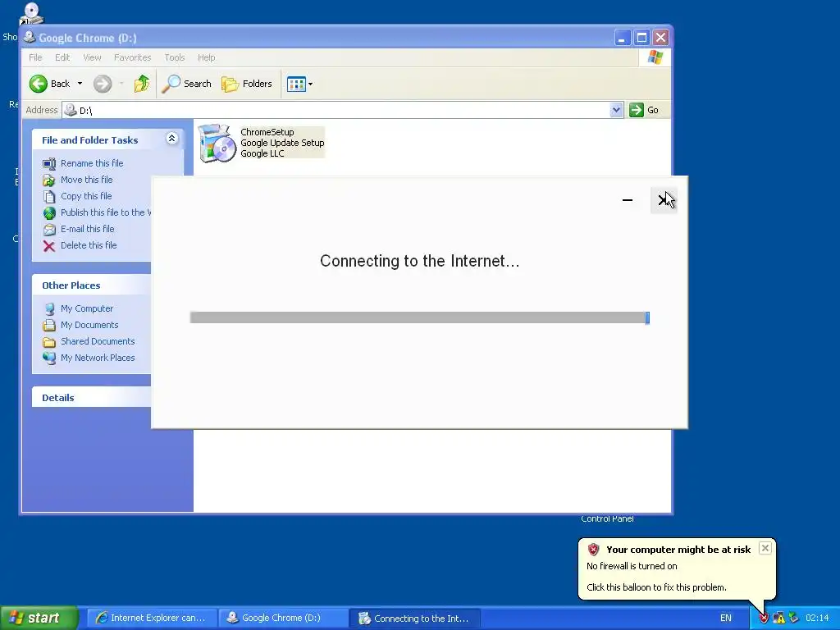Minimize the Chrome installer dialog

[x=628, y=200]
